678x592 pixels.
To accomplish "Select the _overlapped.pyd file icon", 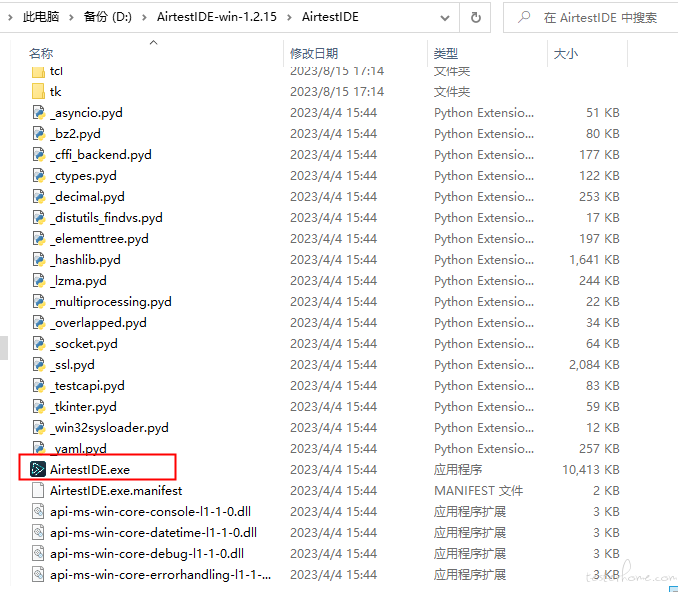I will (38, 323).
